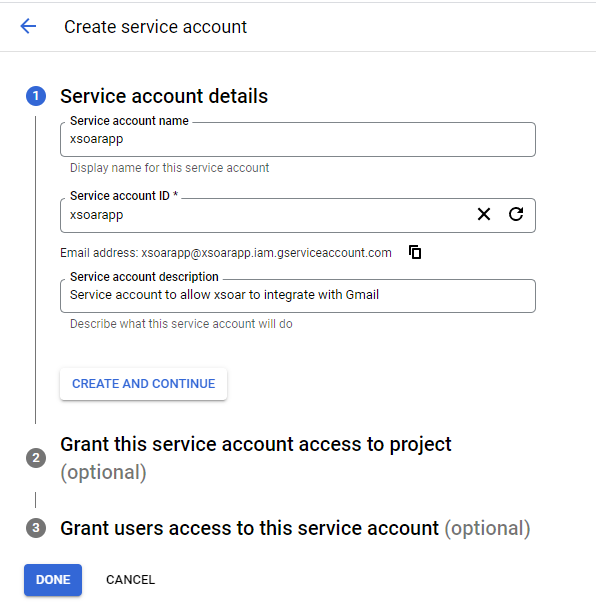Click the CREATE AND CONTINUE button
Screen dimensions: 596x611
[143, 384]
